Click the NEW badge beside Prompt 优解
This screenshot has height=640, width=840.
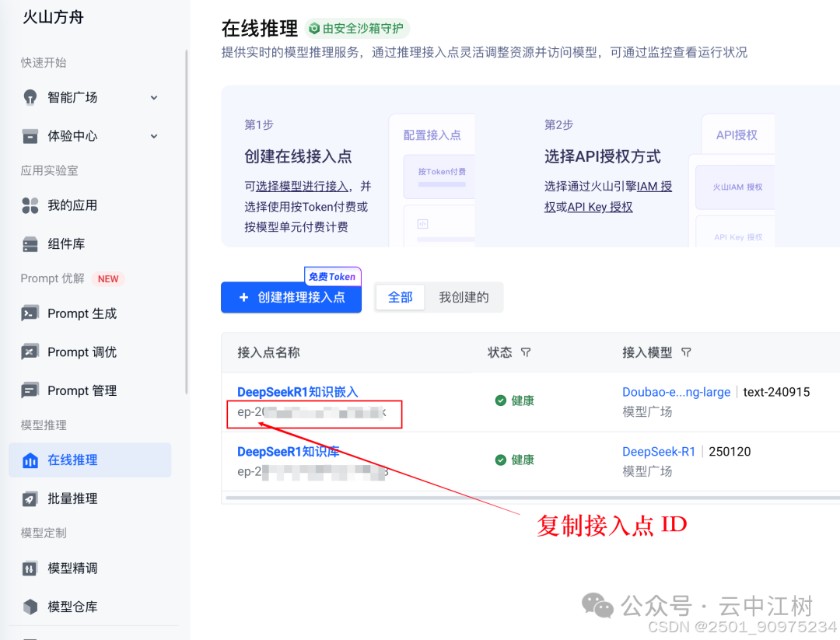click(108, 279)
